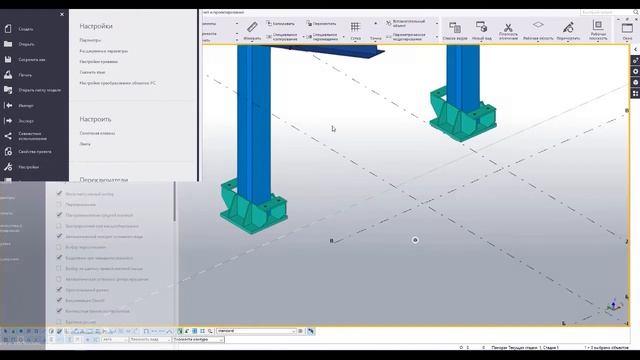Open the Список видов view list
Screen dimensions: 640x360
click(x=455, y=31)
